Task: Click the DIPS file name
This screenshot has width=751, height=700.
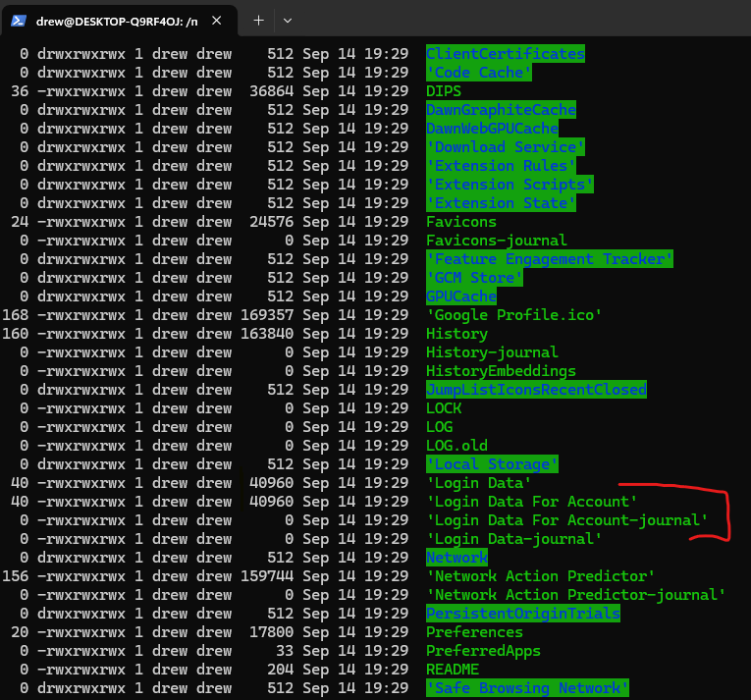Action: (444, 91)
